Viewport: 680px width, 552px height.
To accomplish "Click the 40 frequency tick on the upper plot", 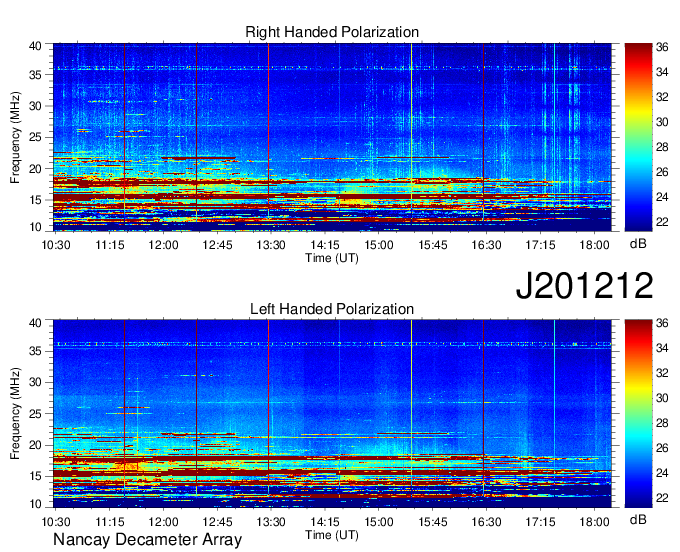I will coord(35,46).
